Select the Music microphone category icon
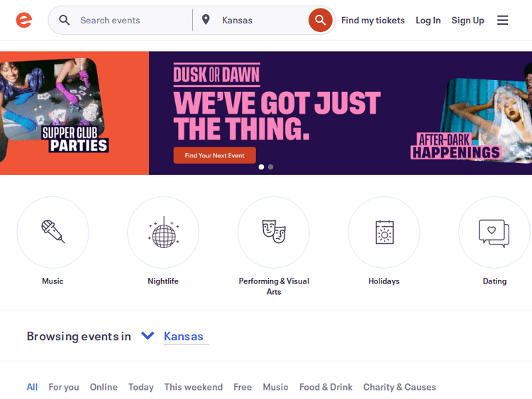 53,232
